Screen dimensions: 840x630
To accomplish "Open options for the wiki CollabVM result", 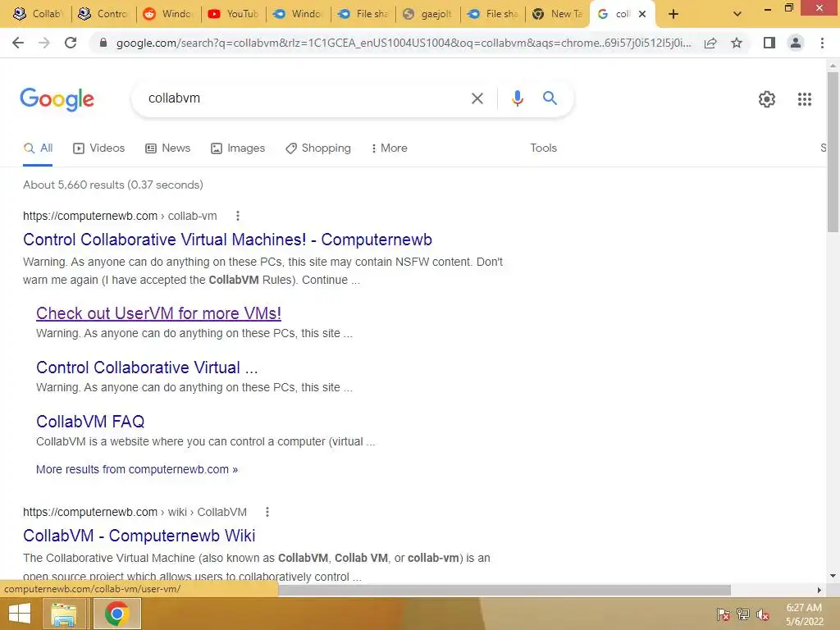I will coord(267,512).
